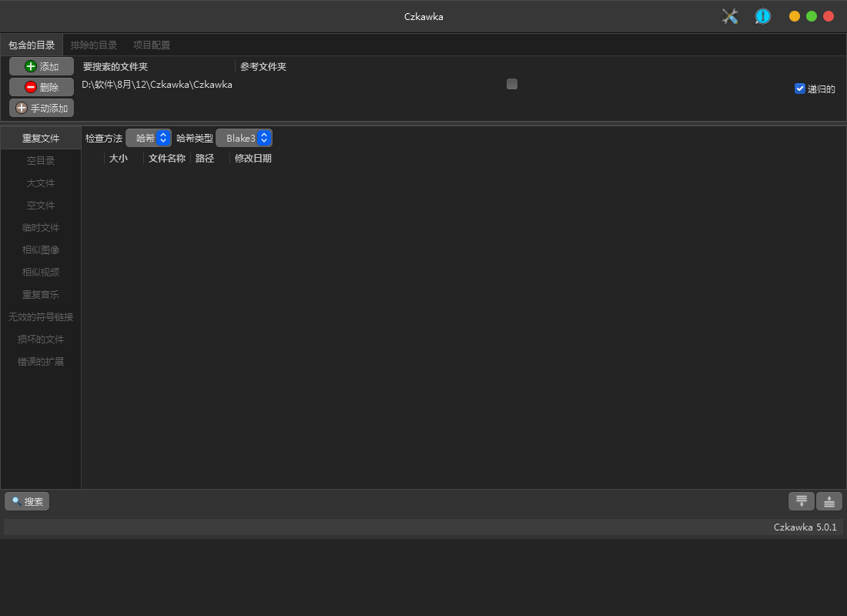Check the reference folder box for the Czkawka path
847x616 pixels.
512,84
